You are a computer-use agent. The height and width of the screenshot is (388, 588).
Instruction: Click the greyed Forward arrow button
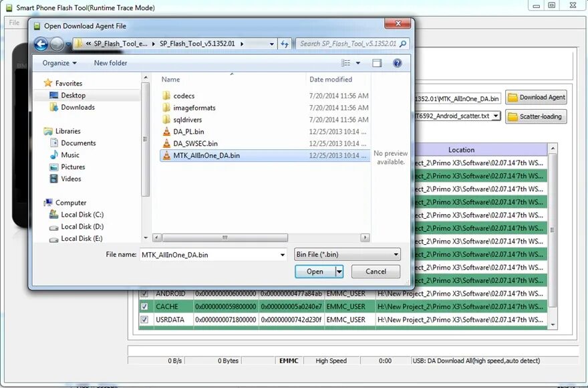[57, 44]
